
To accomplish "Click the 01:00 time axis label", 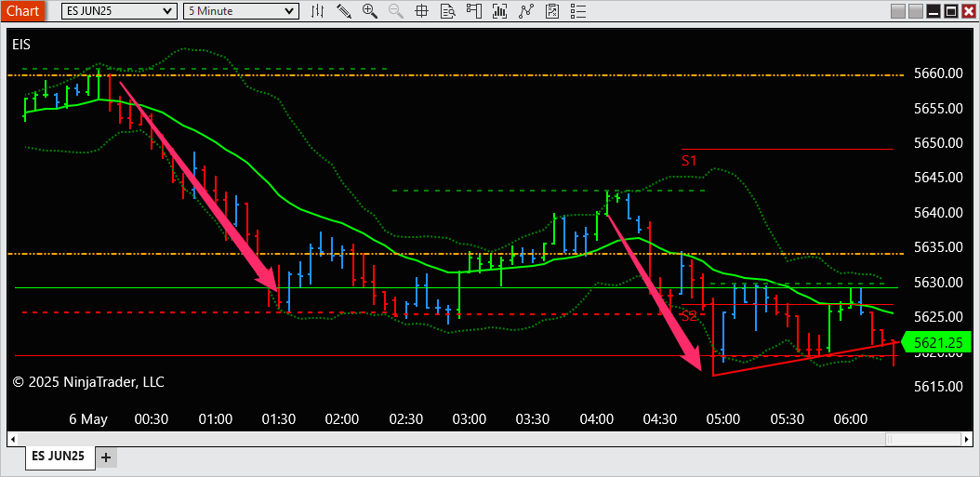I will click(x=216, y=418).
